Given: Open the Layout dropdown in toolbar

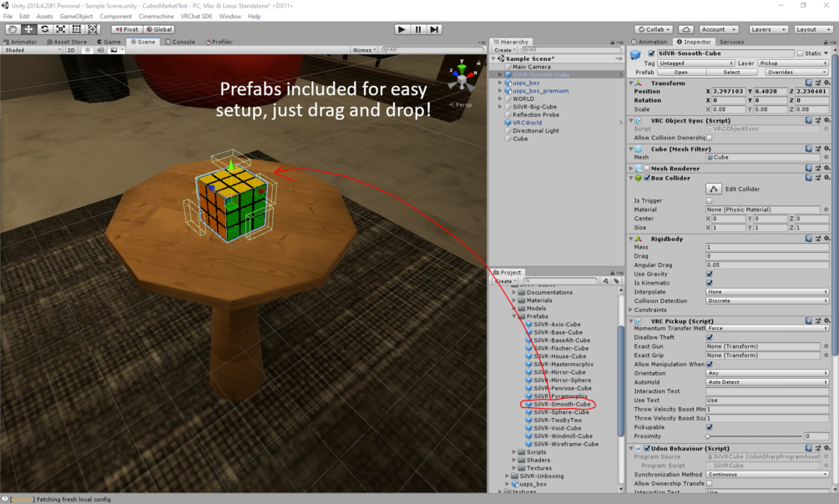Looking at the screenshot, I should 813,29.
